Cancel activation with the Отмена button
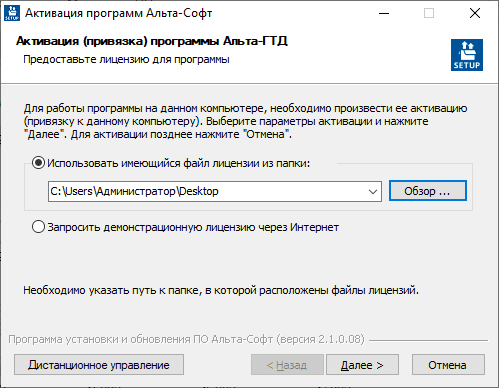This screenshot has width=499, height=388. pyautogui.click(x=448, y=365)
